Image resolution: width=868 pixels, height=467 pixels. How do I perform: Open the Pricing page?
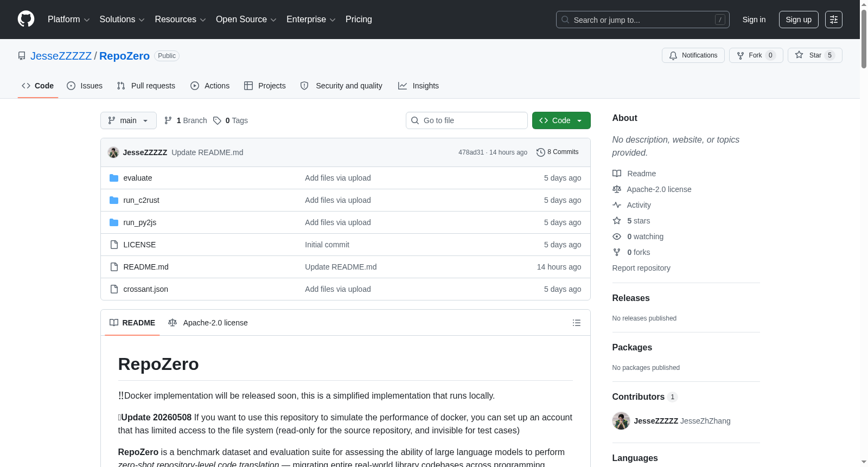[359, 20]
